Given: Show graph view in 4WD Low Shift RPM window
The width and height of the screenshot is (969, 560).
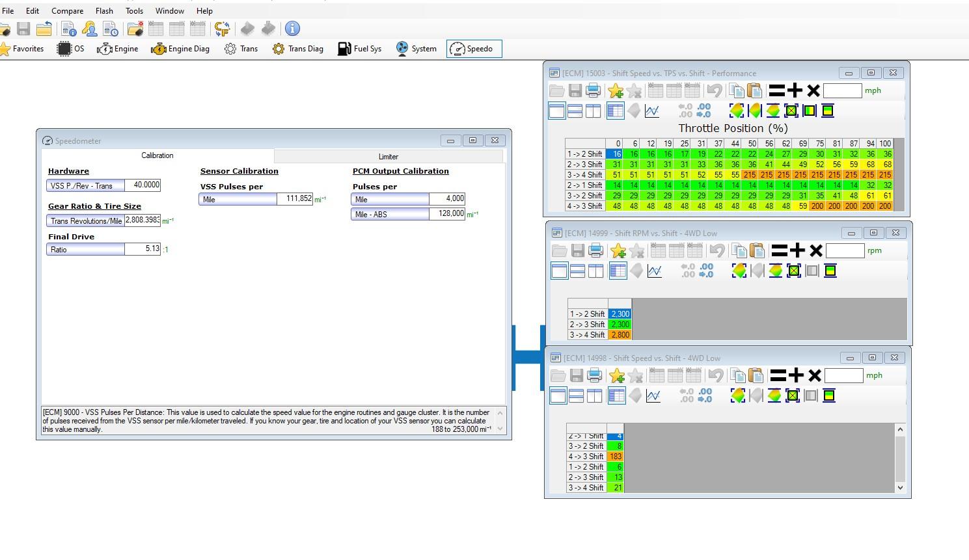Looking at the screenshot, I should pos(655,271).
